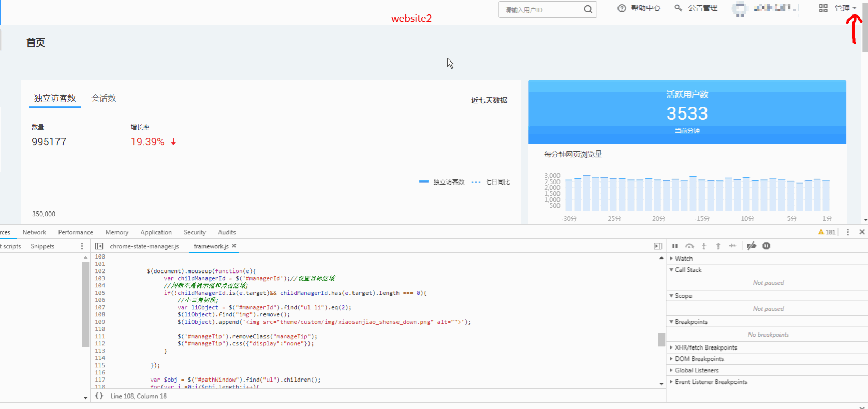This screenshot has height=409, width=868.
Task: Click the 19.39% growth rate value
Action: click(148, 142)
